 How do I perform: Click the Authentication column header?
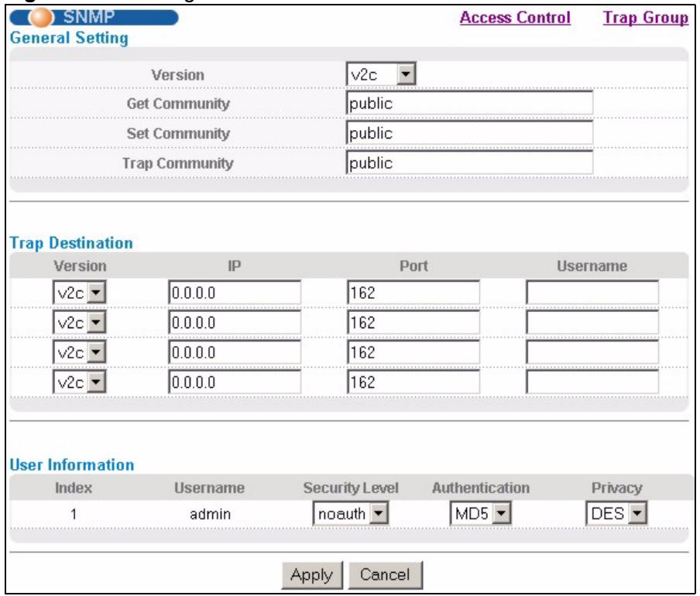click(x=481, y=488)
